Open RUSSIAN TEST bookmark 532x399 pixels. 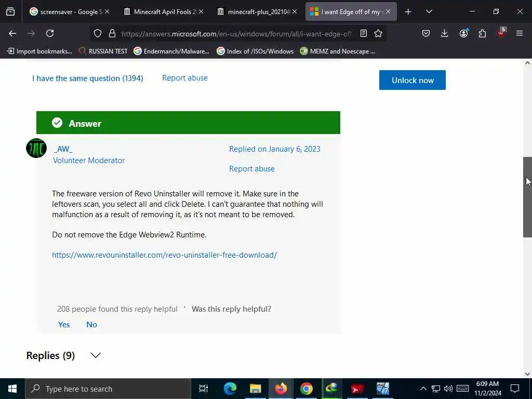[x=103, y=51]
